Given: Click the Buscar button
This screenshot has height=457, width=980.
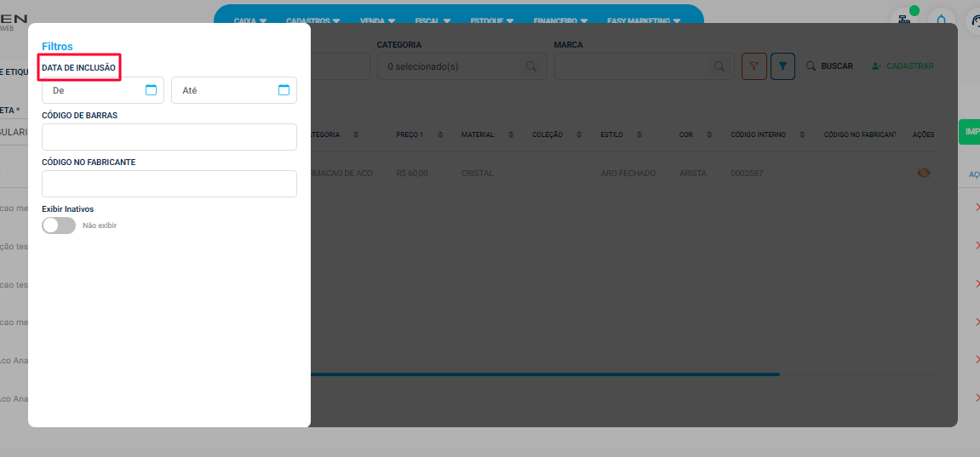Looking at the screenshot, I should pos(829,66).
